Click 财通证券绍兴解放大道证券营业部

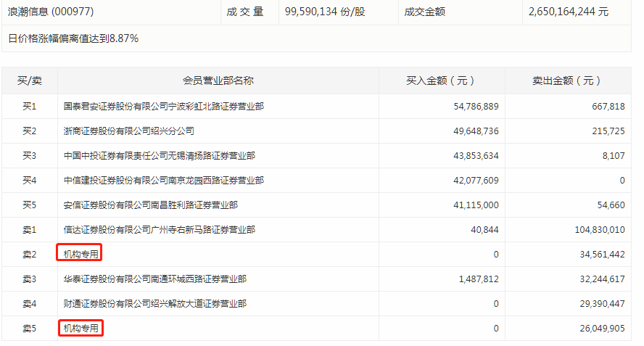coord(154,304)
